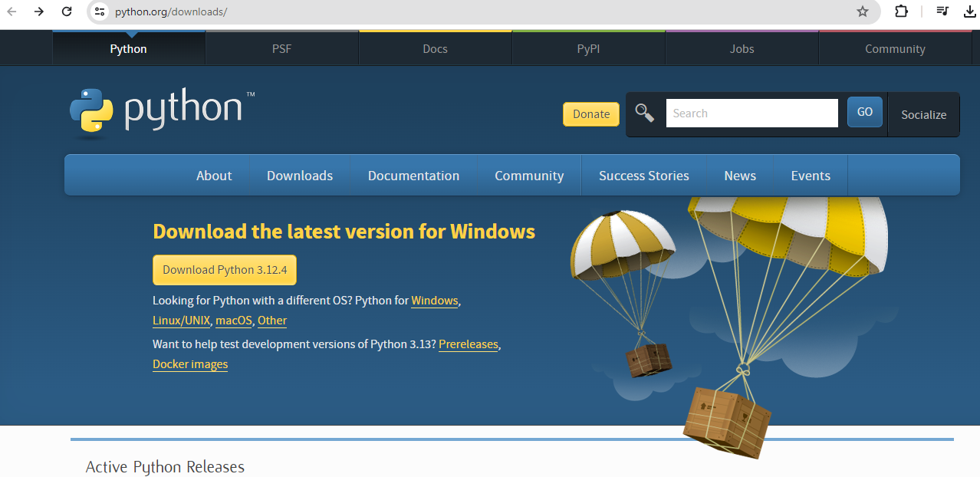
Task: Click the browser back arrow
Action: coord(12,12)
